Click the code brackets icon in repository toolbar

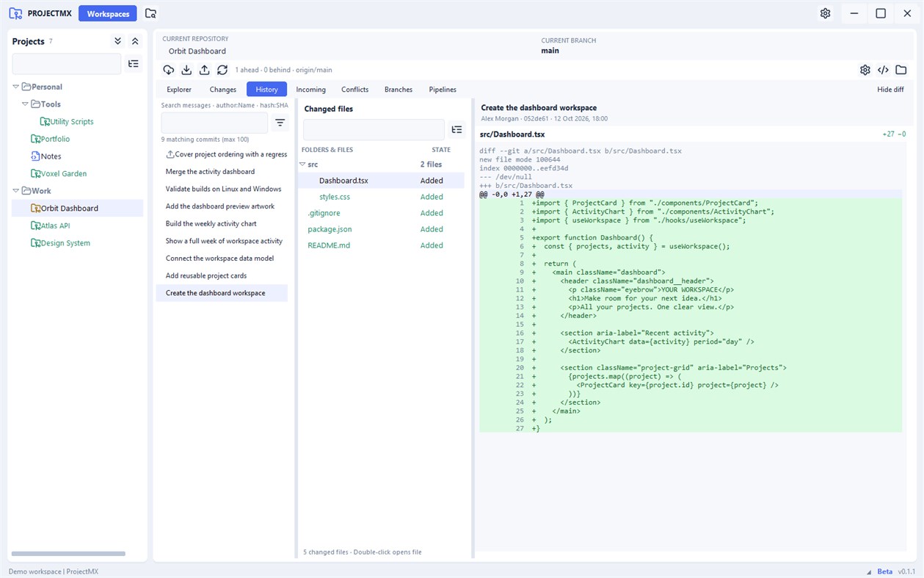pos(883,70)
